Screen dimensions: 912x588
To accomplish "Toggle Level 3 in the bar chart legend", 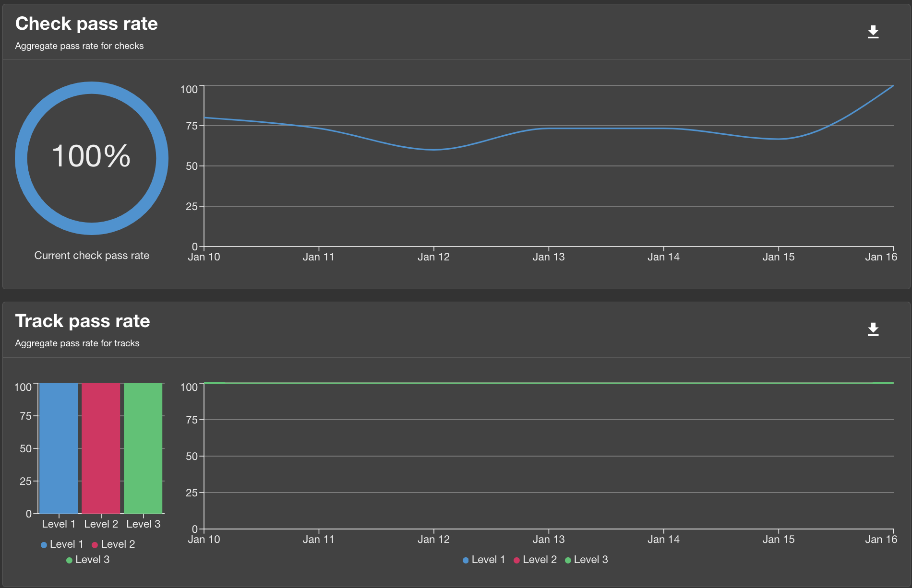I will (88, 560).
